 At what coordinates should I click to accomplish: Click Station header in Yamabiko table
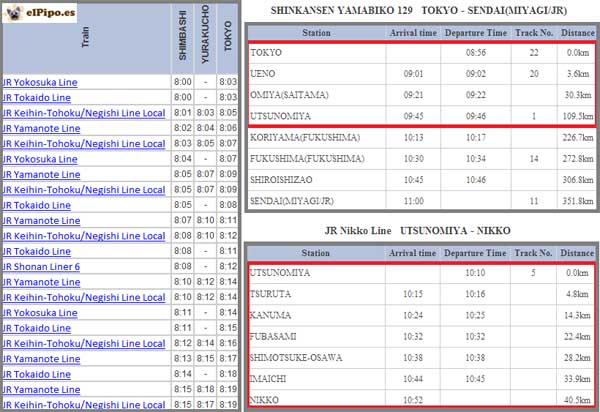pos(316,33)
